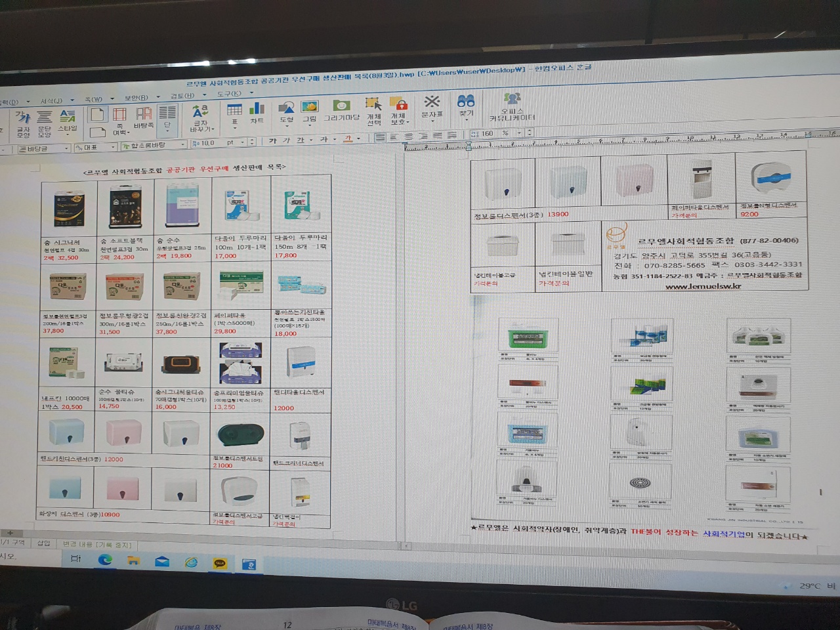The width and height of the screenshot is (840, 630).
Task: Expand the font size pt dropdown
Action: 243,142
